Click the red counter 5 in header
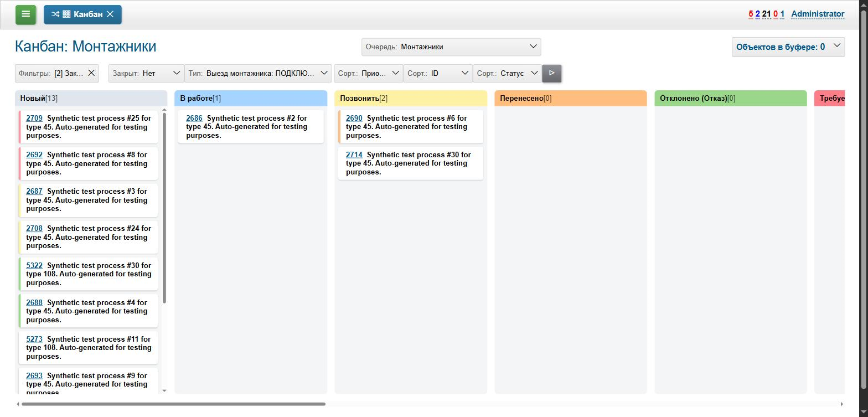This screenshot has height=417, width=868. tap(751, 14)
